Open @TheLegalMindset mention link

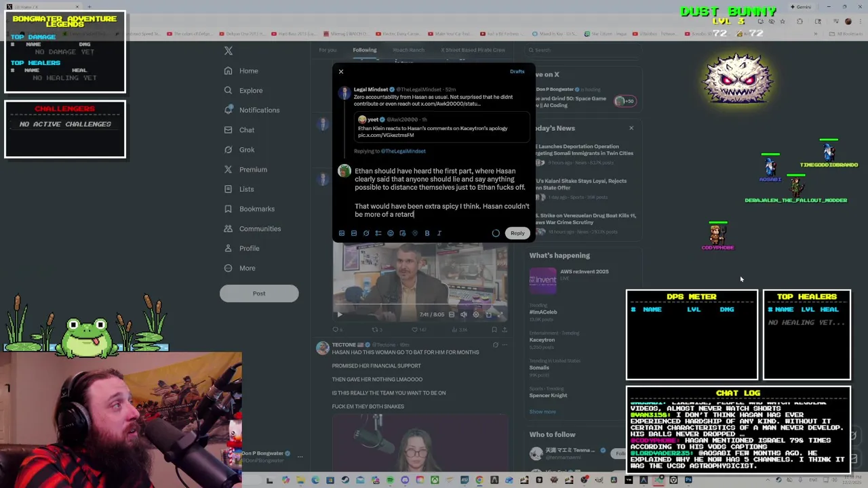(403, 151)
